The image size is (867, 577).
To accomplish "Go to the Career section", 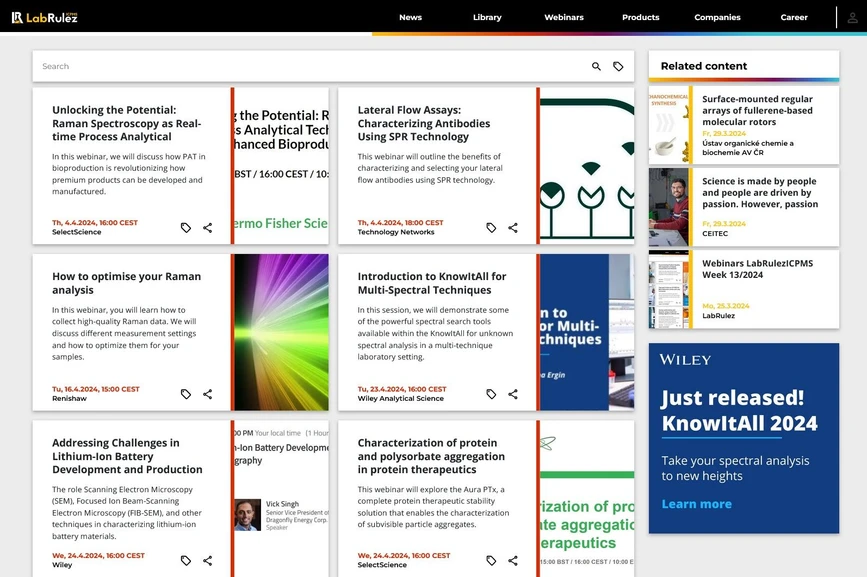I will coord(794,17).
